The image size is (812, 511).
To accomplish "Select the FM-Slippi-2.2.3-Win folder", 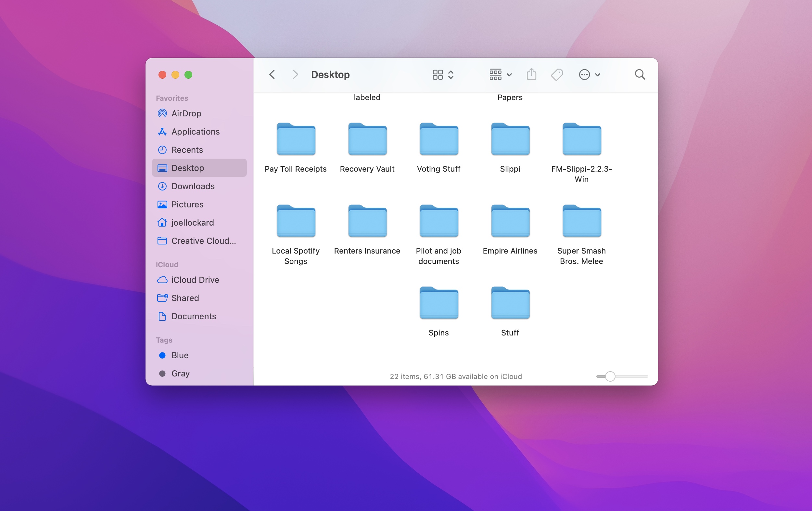I will (x=582, y=139).
